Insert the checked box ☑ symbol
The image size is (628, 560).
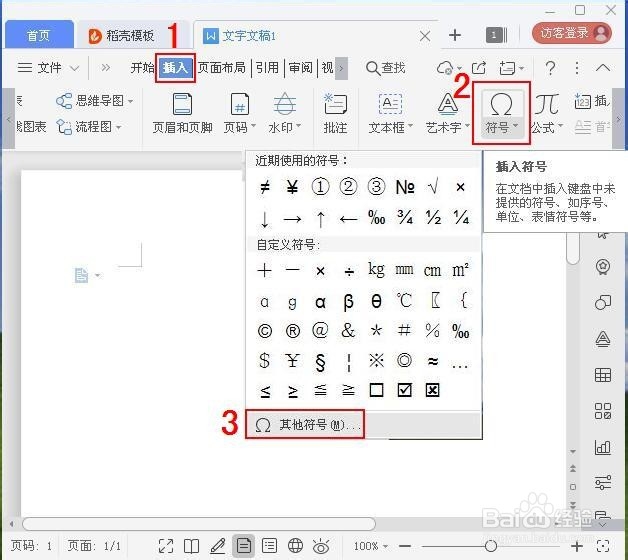pyautogui.click(x=405, y=390)
